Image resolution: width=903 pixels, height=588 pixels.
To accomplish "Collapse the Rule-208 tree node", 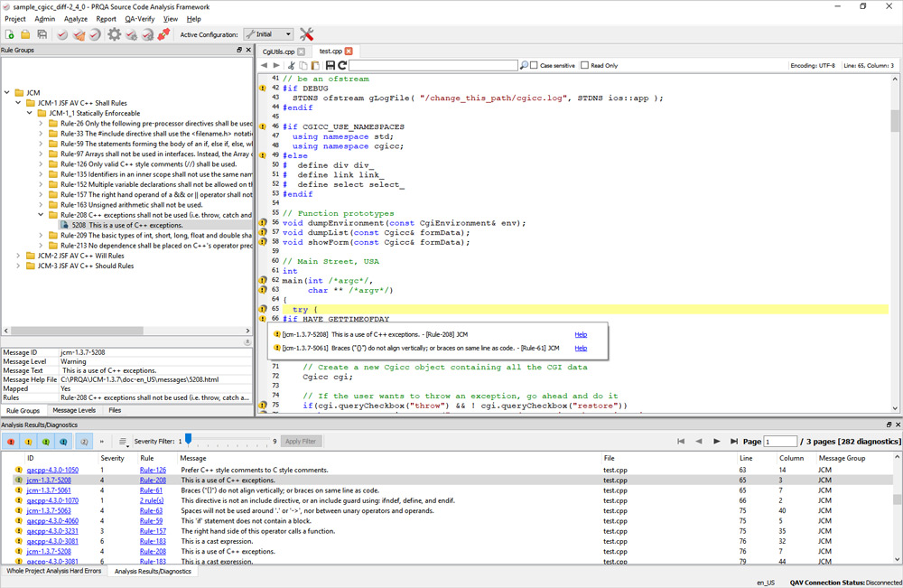I will tap(41, 215).
